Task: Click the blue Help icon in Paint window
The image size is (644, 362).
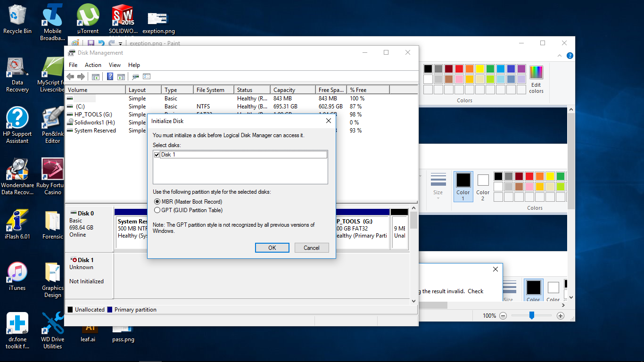Action: pyautogui.click(x=570, y=56)
